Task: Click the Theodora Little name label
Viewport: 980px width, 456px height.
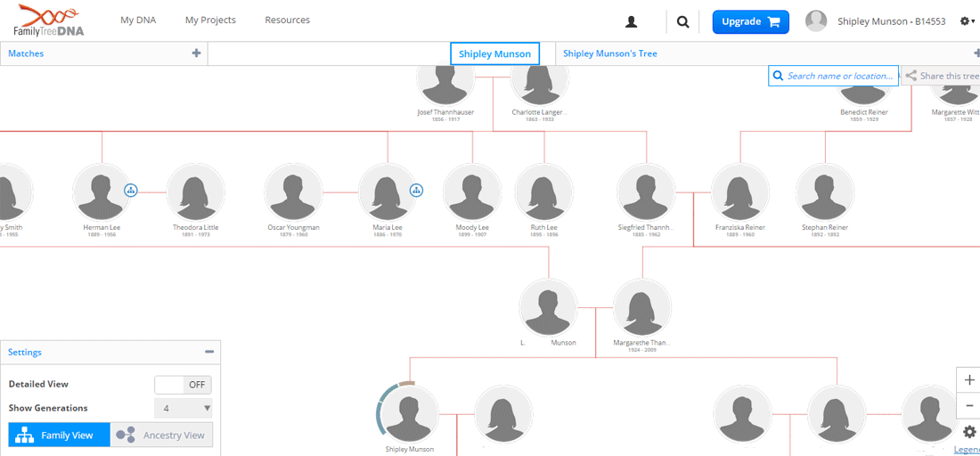Action: pos(196,227)
